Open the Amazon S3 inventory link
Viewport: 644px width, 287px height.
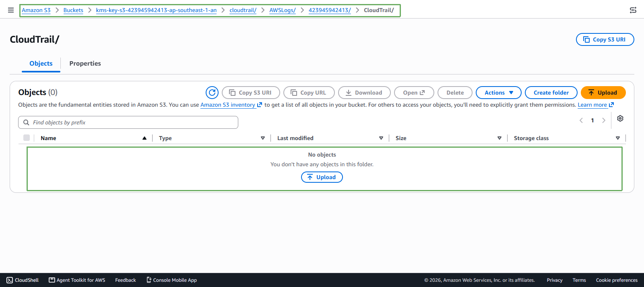point(228,105)
